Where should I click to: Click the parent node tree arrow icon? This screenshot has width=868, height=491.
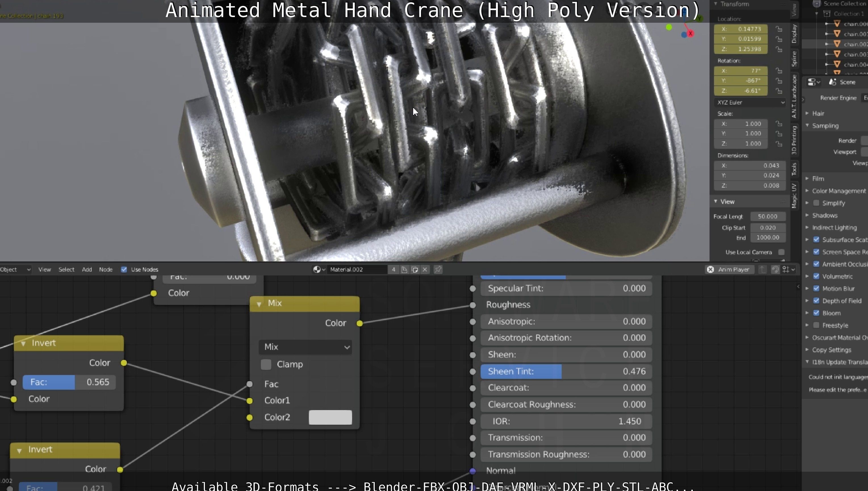click(x=763, y=269)
